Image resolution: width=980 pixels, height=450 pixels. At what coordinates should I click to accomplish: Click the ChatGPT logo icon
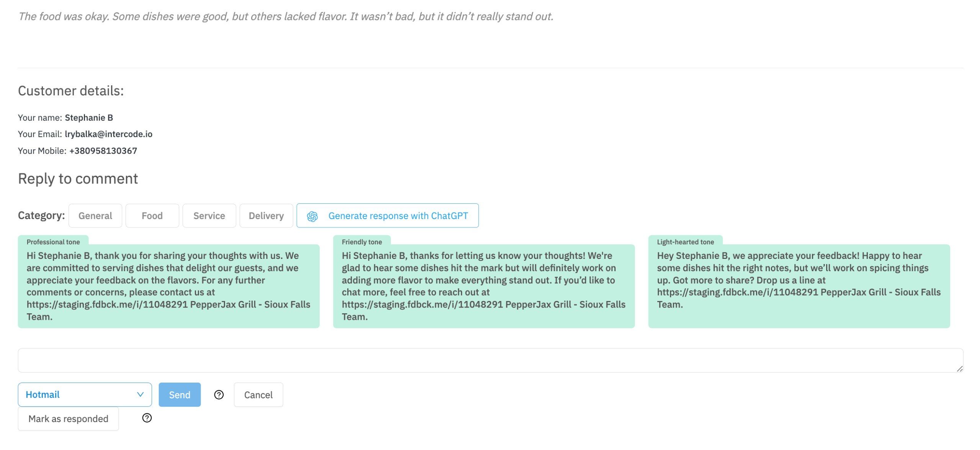click(x=312, y=216)
